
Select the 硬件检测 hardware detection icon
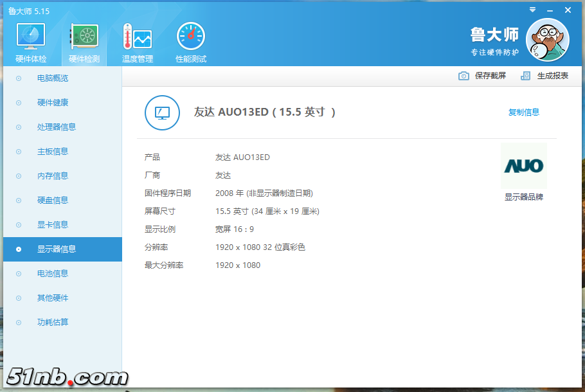[x=84, y=37]
